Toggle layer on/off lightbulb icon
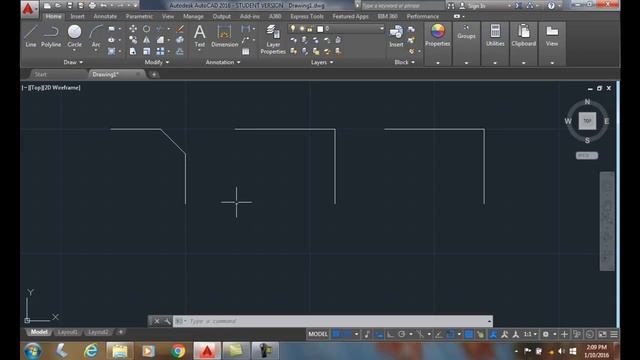640x360 pixels. click(x=293, y=28)
